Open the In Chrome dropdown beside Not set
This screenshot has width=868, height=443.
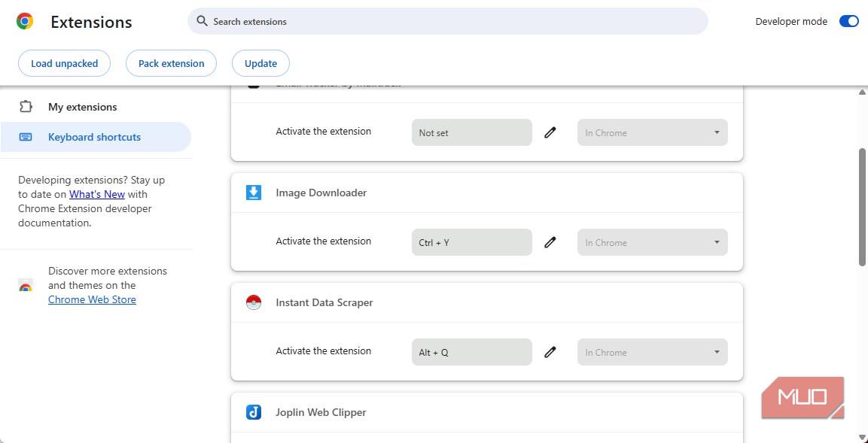[x=652, y=132]
